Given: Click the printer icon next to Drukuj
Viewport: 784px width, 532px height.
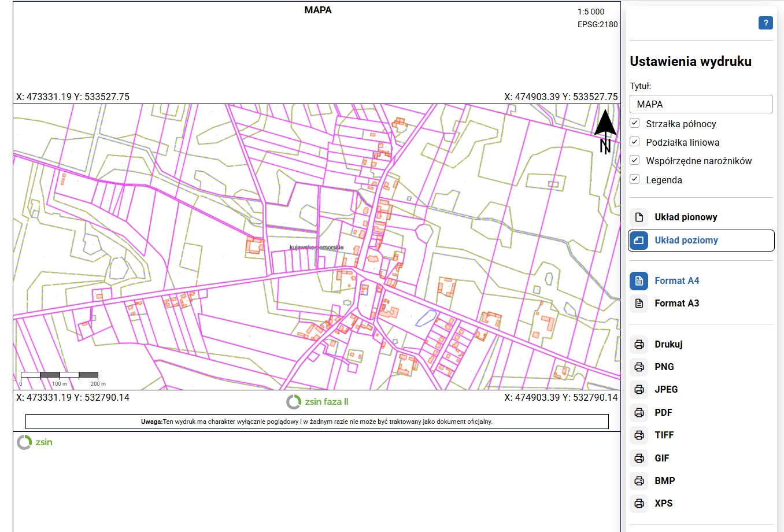Looking at the screenshot, I should point(639,345).
